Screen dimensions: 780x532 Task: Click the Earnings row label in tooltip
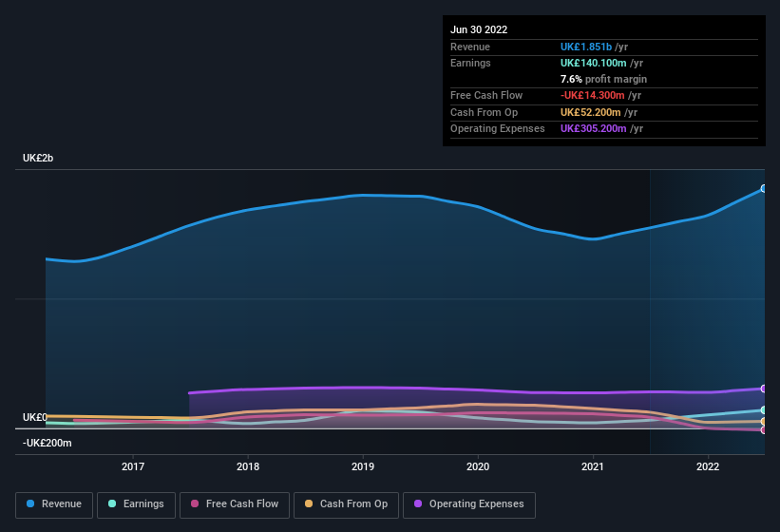[470, 63]
